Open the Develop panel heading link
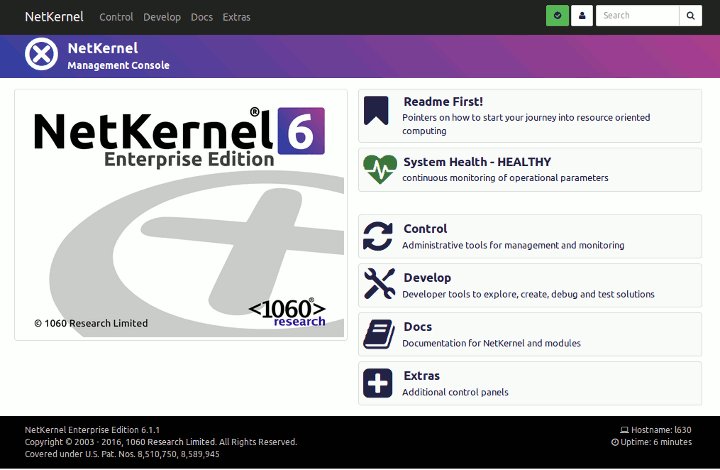720x470 pixels. [x=427, y=278]
